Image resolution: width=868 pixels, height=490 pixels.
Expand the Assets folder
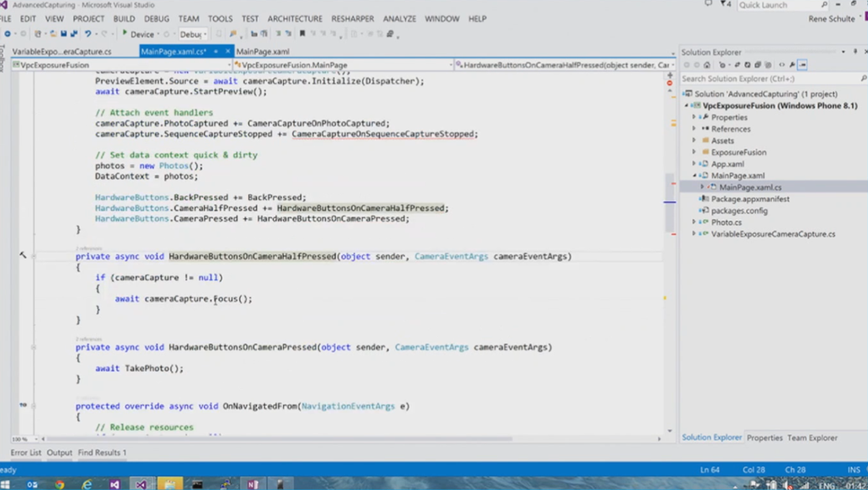[x=694, y=141]
